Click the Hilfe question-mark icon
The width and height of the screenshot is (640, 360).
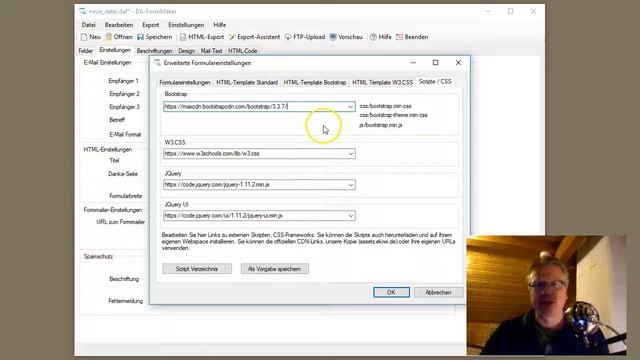pos(373,37)
